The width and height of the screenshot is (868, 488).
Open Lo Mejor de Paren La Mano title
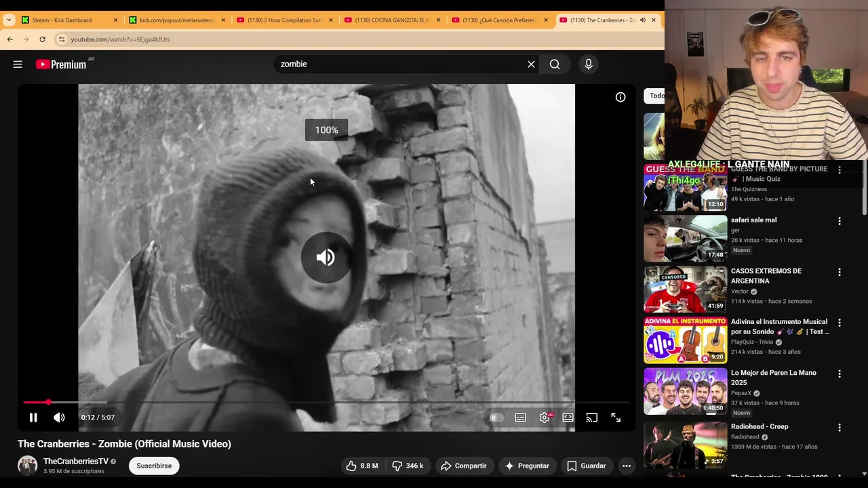774,378
